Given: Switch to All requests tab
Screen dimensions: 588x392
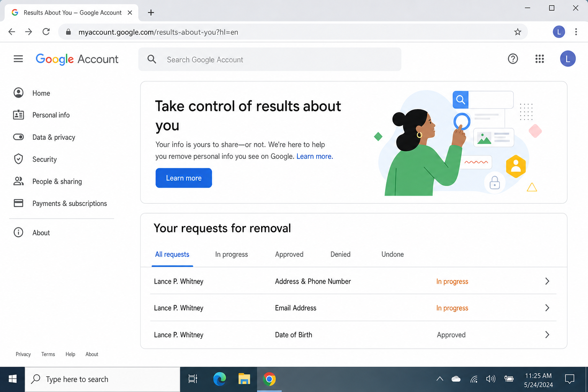Looking at the screenshot, I should pos(172,255).
